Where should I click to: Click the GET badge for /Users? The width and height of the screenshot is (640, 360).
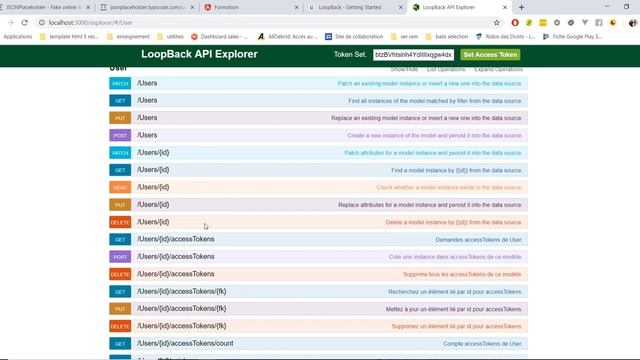pyautogui.click(x=120, y=101)
